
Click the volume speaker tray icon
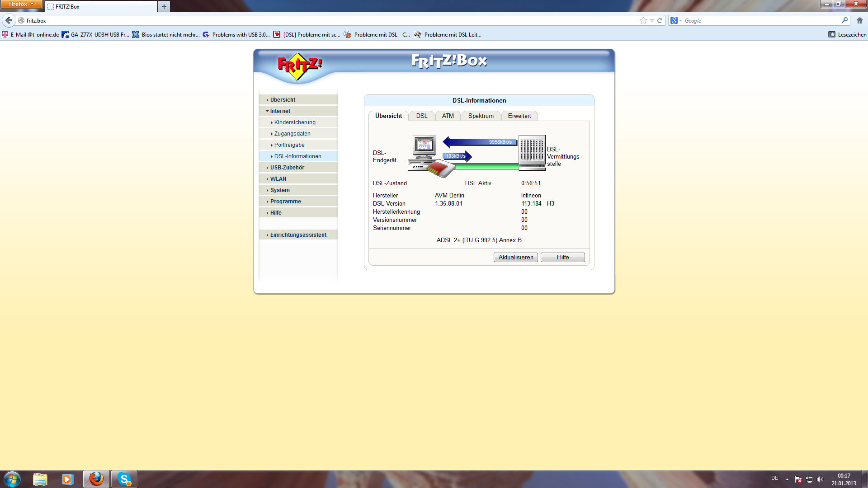click(x=820, y=479)
